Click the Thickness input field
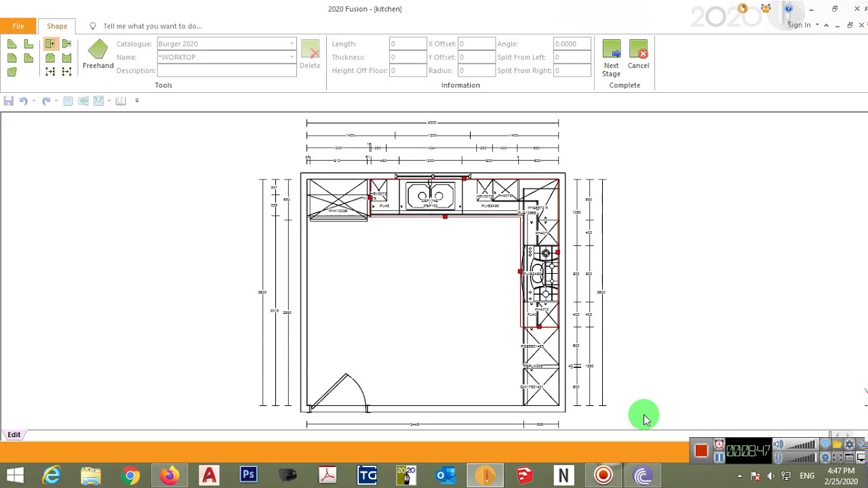Viewport: 868px width, 488px height. click(x=408, y=58)
